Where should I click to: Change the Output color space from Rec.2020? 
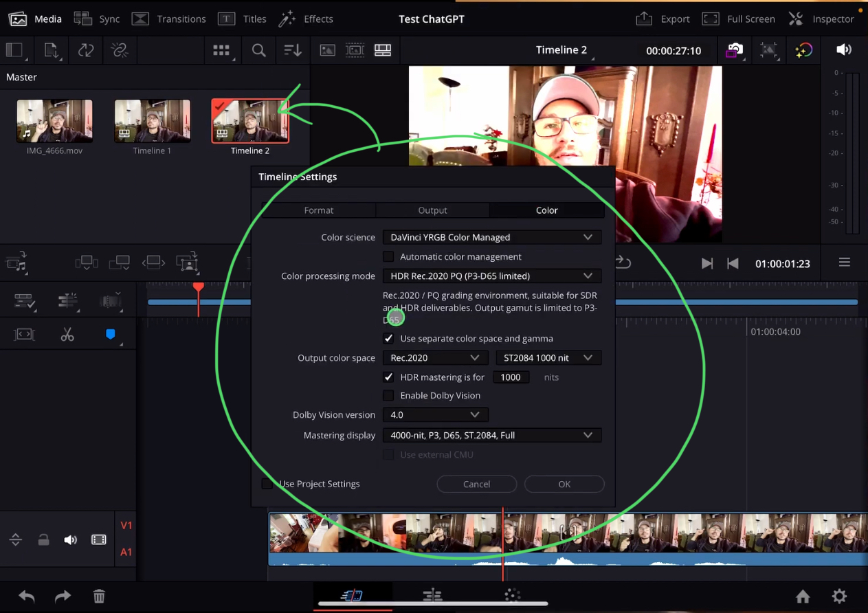click(434, 357)
